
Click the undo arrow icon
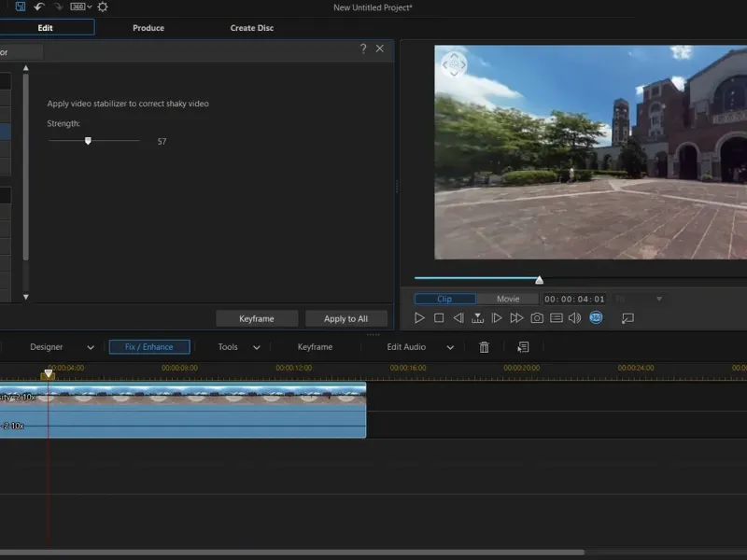pos(39,7)
